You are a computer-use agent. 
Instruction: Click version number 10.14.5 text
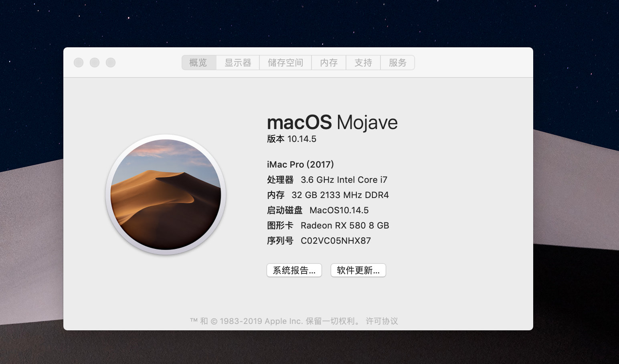coord(301,139)
